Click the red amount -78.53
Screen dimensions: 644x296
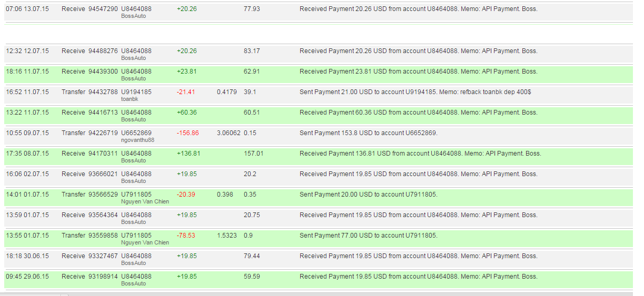[186, 236]
